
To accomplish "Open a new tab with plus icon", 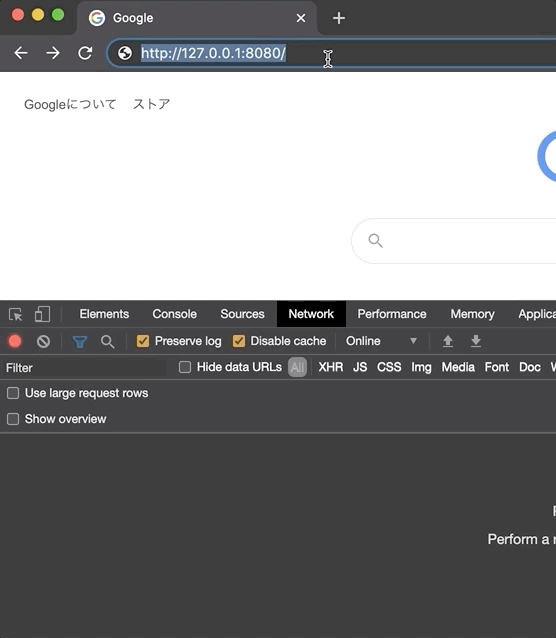I will coord(339,18).
